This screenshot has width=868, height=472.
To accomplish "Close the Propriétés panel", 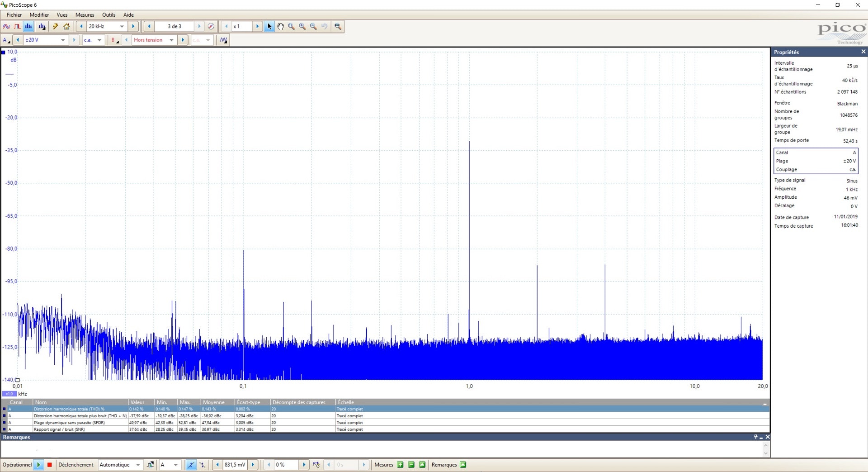I will (x=863, y=52).
